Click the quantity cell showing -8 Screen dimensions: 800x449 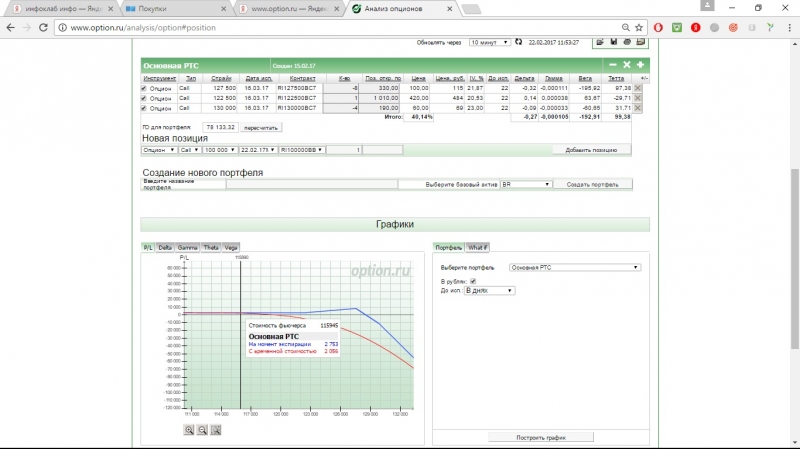pos(341,88)
